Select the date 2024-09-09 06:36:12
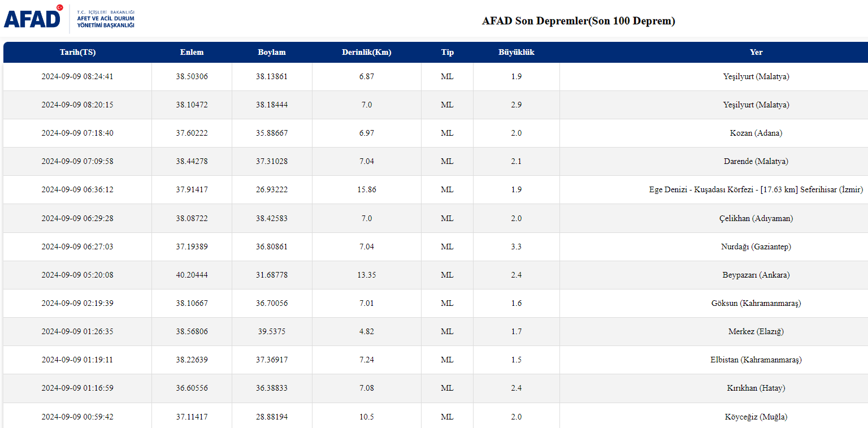Viewport: 868px width, 428px height. (x=77, y=189)
